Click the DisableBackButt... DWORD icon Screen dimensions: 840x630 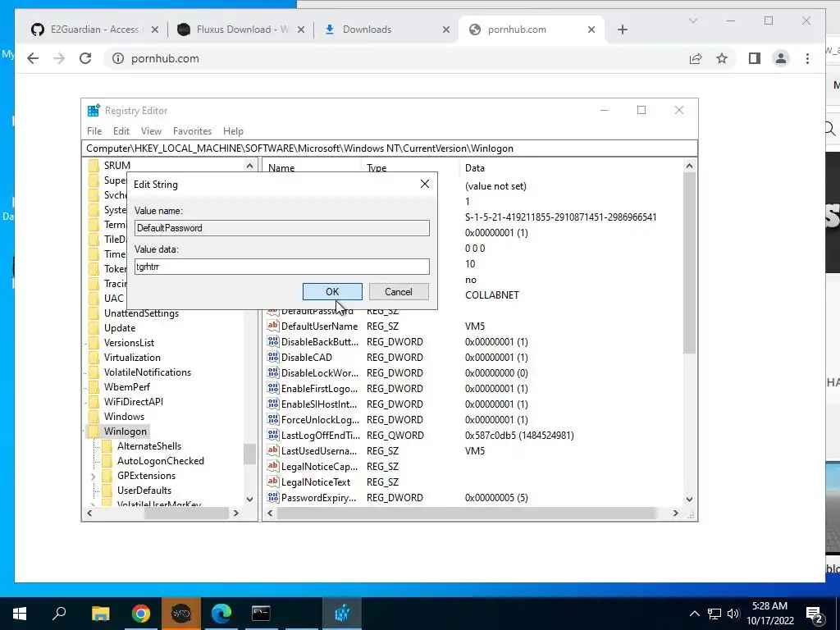(273, 341)
